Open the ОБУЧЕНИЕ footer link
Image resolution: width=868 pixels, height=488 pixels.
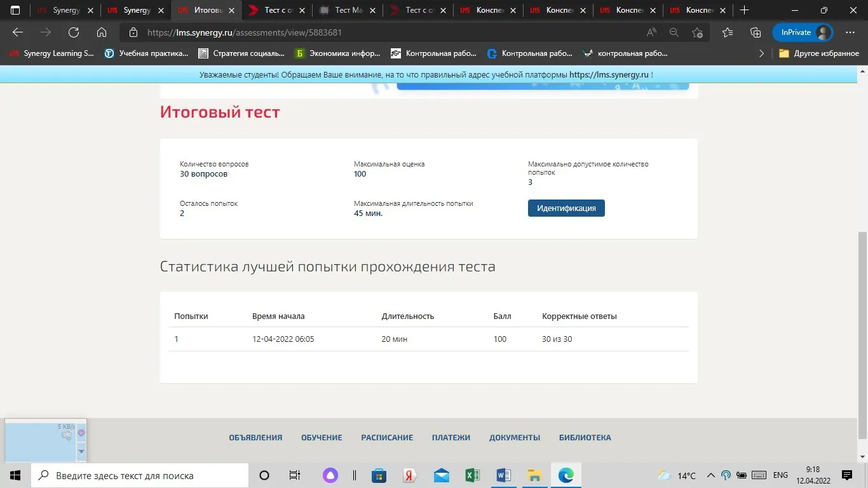tap(322, 438)
